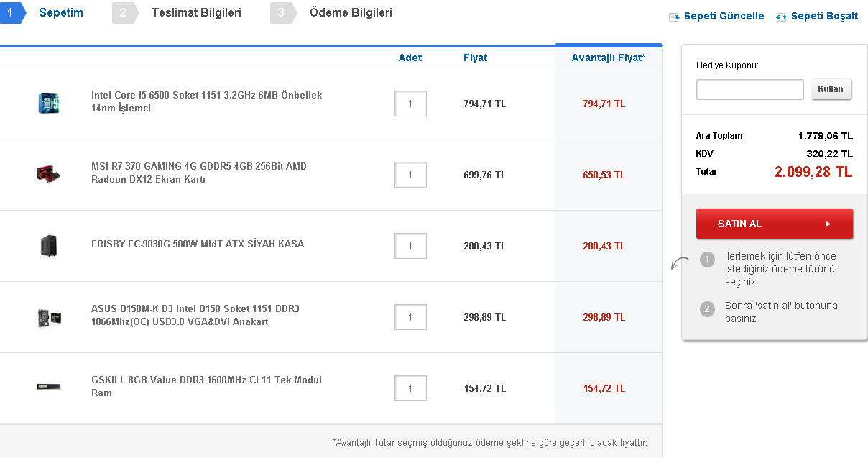
Task: Select the Ara Toplam 1.779,06 TL value
Action: pyautogui.click(x=826, y=136)
